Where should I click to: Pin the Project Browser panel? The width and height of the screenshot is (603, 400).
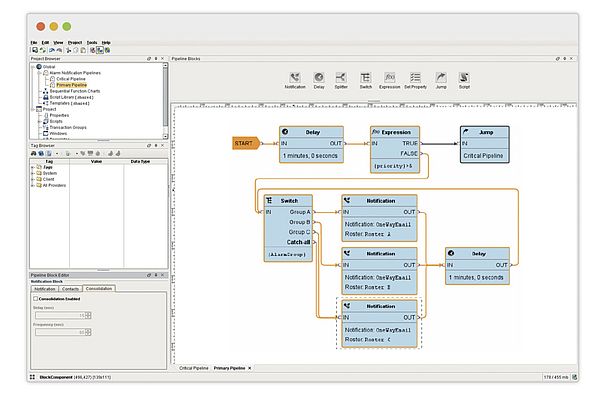coord(156,58)
